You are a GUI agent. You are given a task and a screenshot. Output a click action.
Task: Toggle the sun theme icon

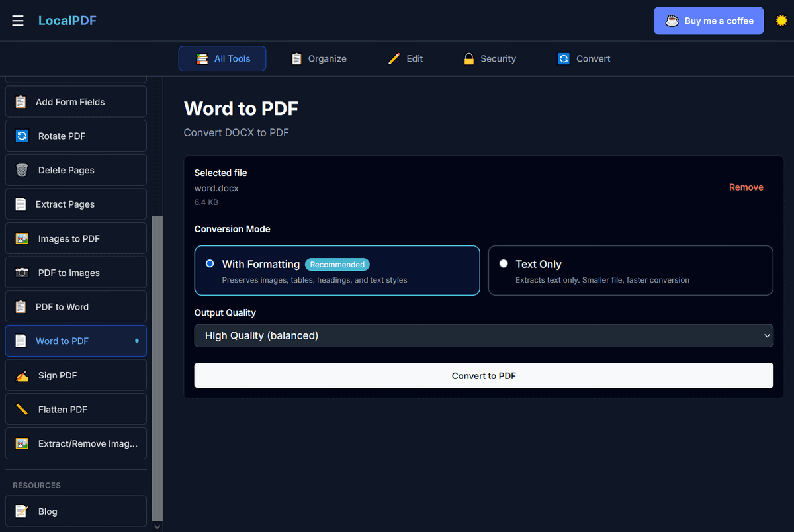coord(781,21)
